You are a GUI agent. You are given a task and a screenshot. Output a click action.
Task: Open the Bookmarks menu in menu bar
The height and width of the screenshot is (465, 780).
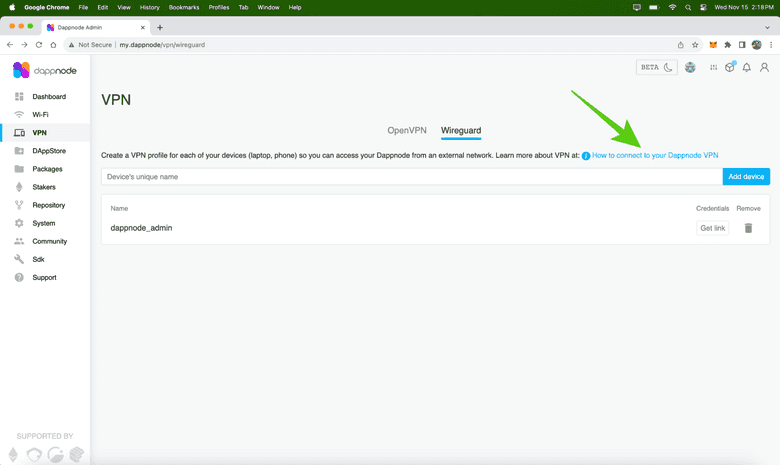click(184, 7)
